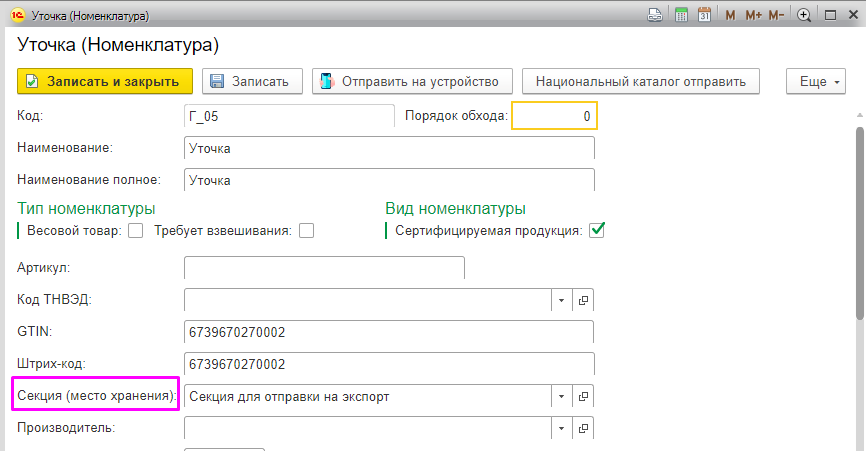
Task: Click the M+ memory add button
Action: click(753, 15)
